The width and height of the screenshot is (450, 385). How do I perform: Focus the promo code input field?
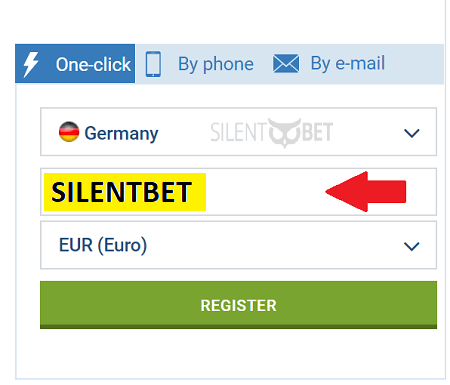point(238,192)
